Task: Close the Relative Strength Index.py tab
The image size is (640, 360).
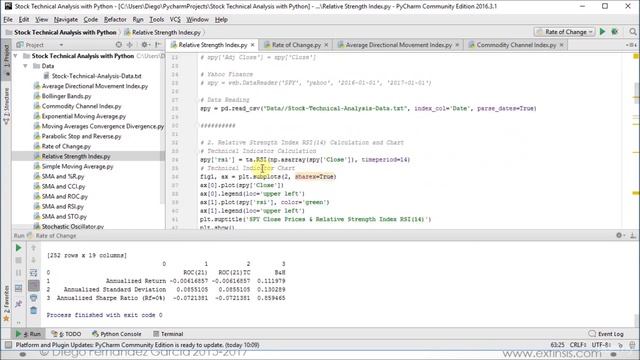Action: click(x=253, y=45)
